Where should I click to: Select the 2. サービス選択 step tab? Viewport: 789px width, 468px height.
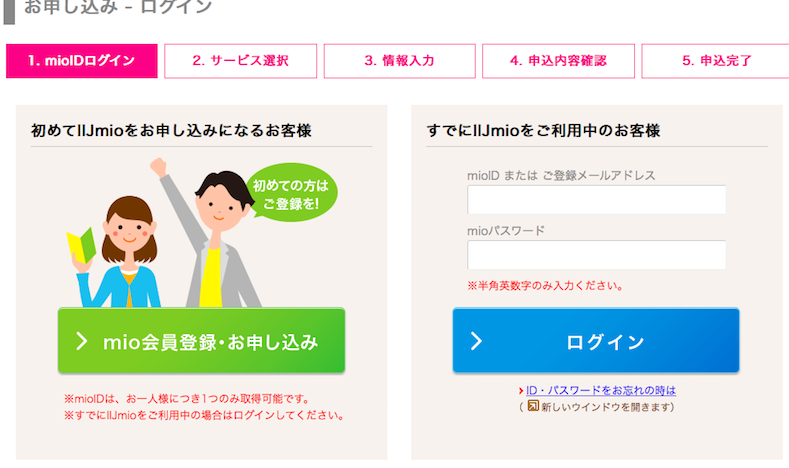241,61
